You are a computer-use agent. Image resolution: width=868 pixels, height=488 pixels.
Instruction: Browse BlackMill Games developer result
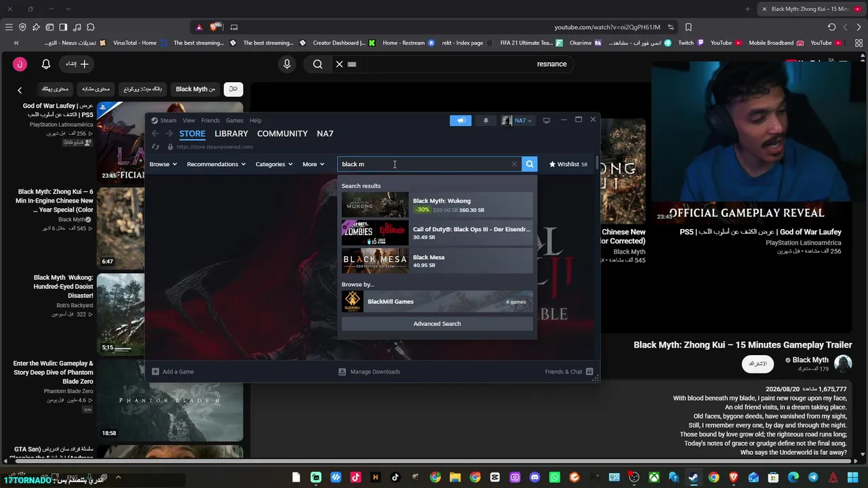coord(437,302)
